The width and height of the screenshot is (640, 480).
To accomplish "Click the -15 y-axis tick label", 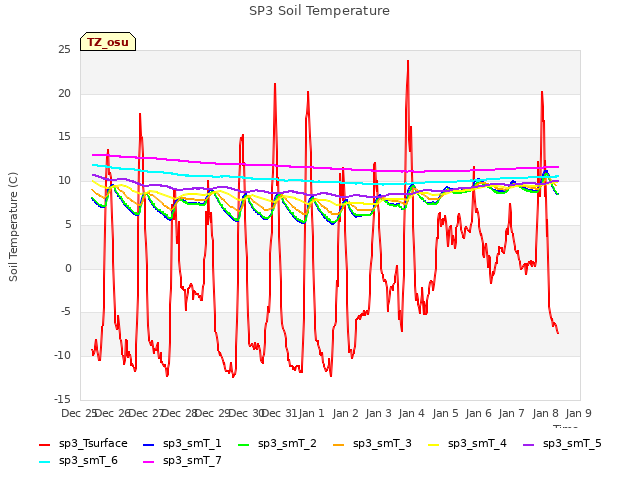I will click(62, 399).
